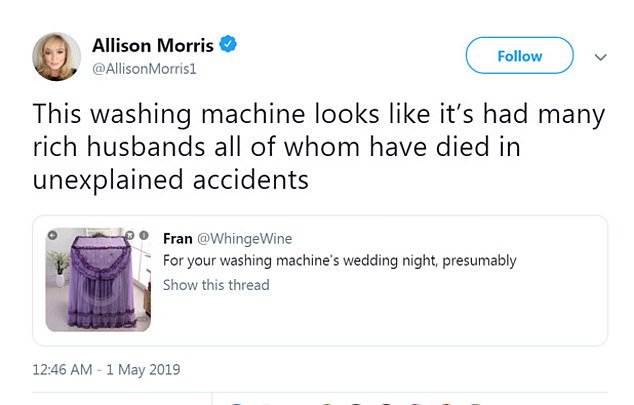
Task: Click the word 'unexplained' in the tweet
Action: click(x=108, y=181)
